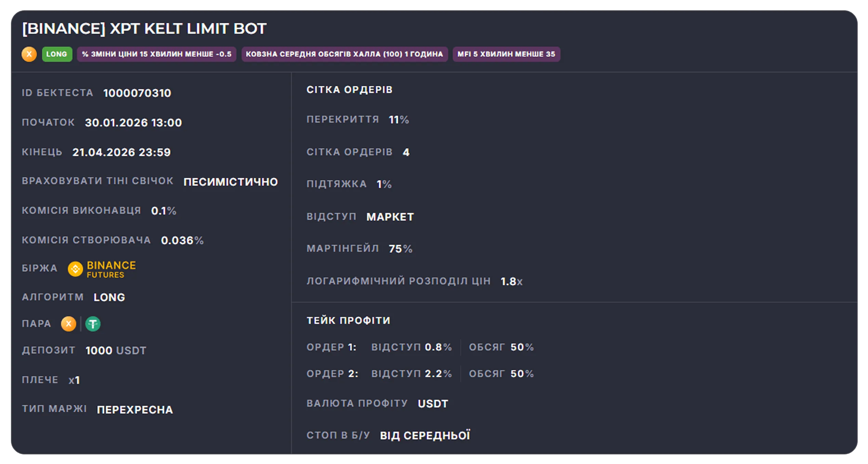Click the green LONG badge

pos(57,54)
